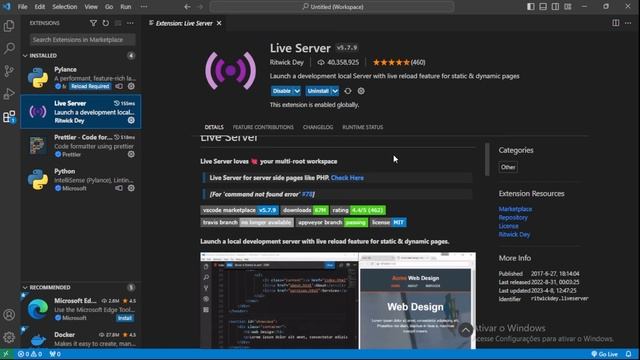Open the Extensions view icon

tap(9, 117)
